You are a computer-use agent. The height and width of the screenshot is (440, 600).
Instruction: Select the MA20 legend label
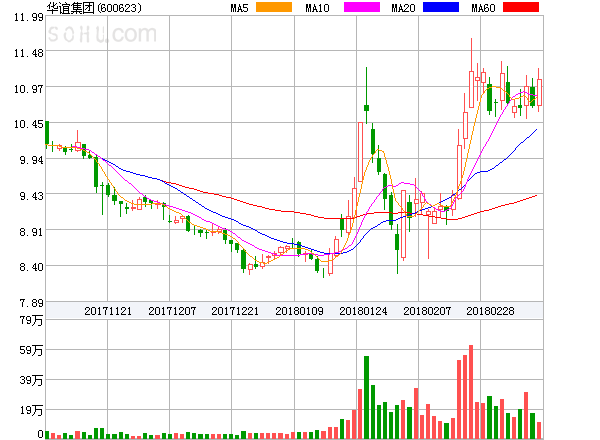pos(403,8)
